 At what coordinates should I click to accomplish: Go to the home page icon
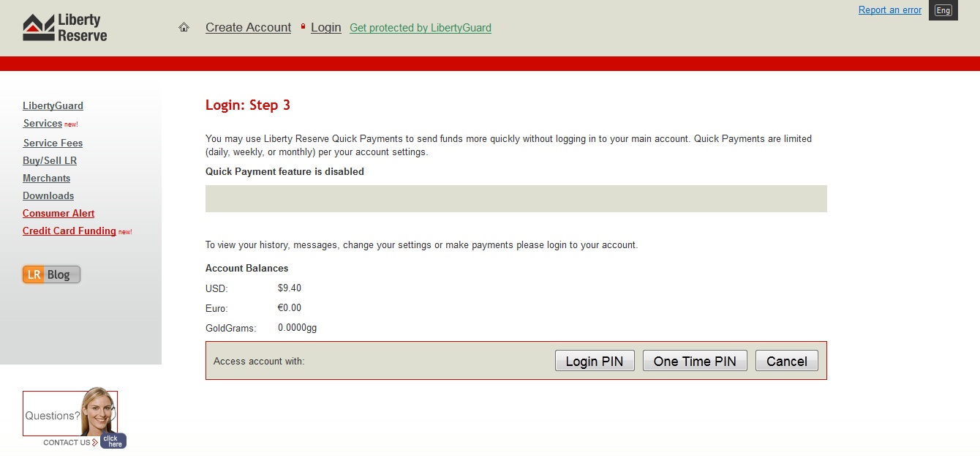pyautogui.click(x=184, y=27)
